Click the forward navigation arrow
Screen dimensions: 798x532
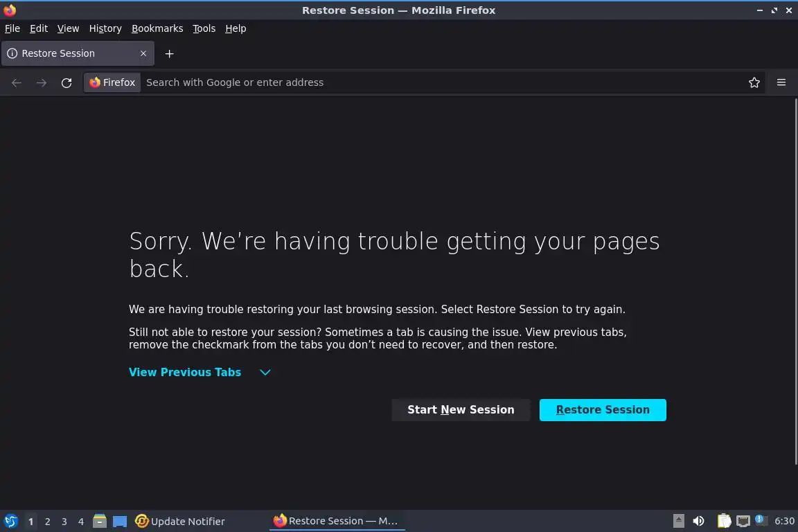coord(42,82)
